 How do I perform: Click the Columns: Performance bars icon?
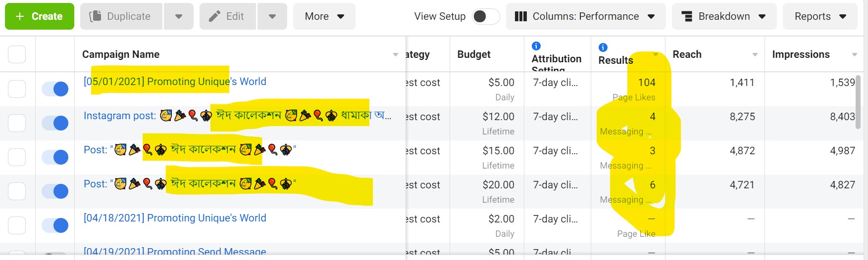[520, 16]
